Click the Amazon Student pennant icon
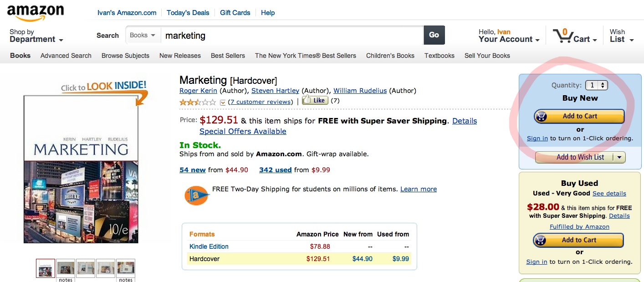The height and width of the screenshot is (282, 644). (197, 195)
